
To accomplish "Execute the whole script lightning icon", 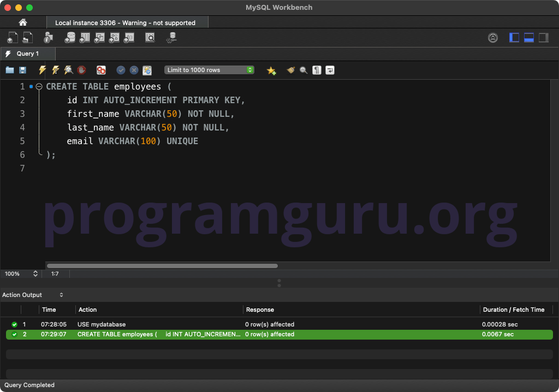I will pyautogui.click(x=42, y=70).
